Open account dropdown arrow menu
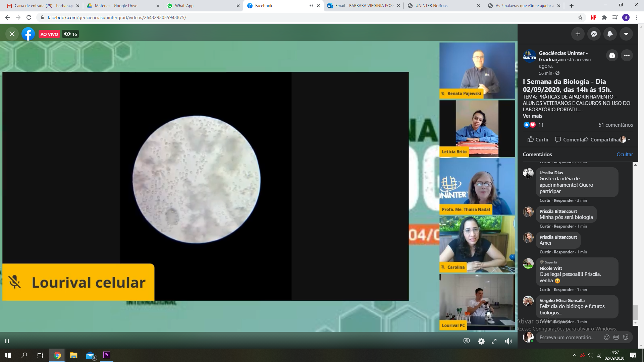The height and width of the screenshot is (362, 644). (x=626, y=34)
